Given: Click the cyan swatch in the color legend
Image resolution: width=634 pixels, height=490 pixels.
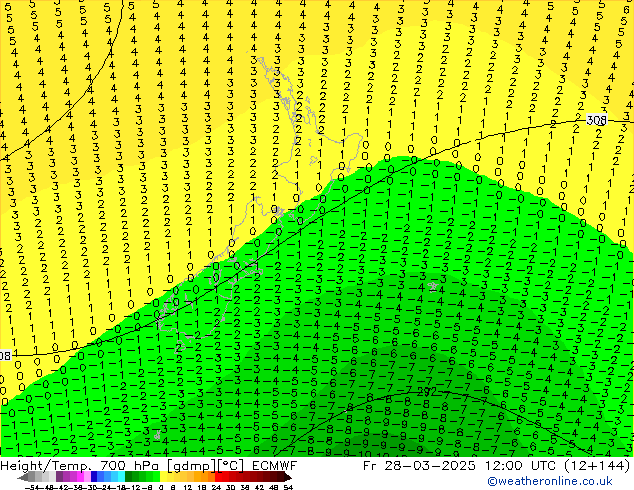Looking at the screenshot, I should click(x=121, y=477).
